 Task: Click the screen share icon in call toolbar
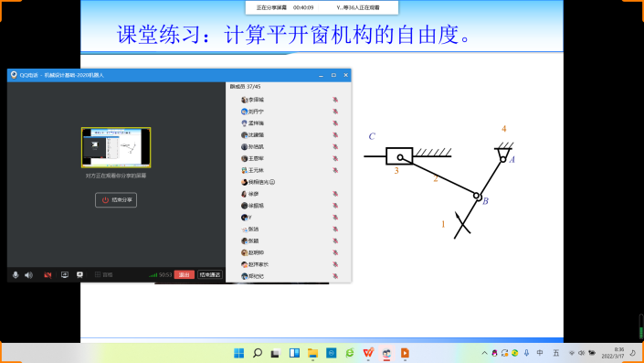coord(65,274)
